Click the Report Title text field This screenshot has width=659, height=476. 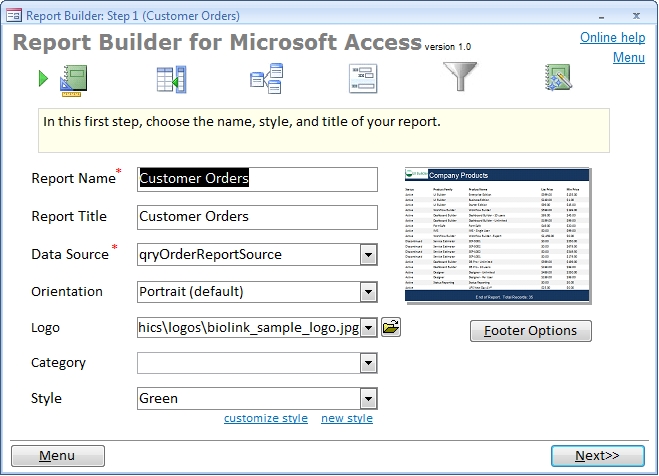[x=257, y=217]
